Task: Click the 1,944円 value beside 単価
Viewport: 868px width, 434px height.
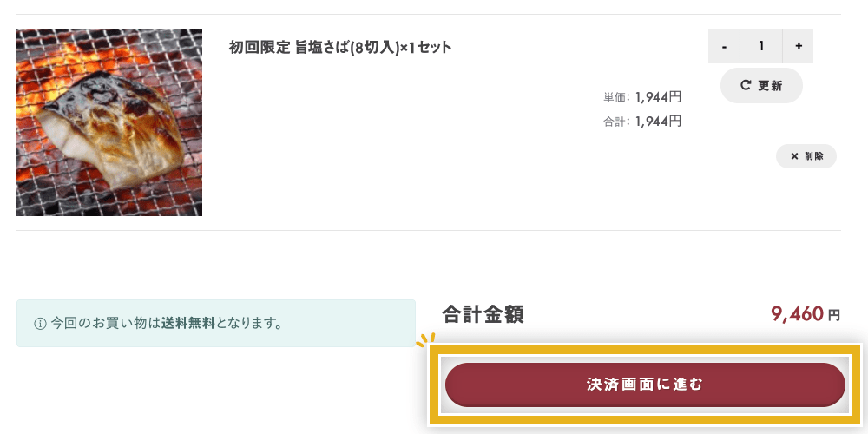Action: [658, 97]
